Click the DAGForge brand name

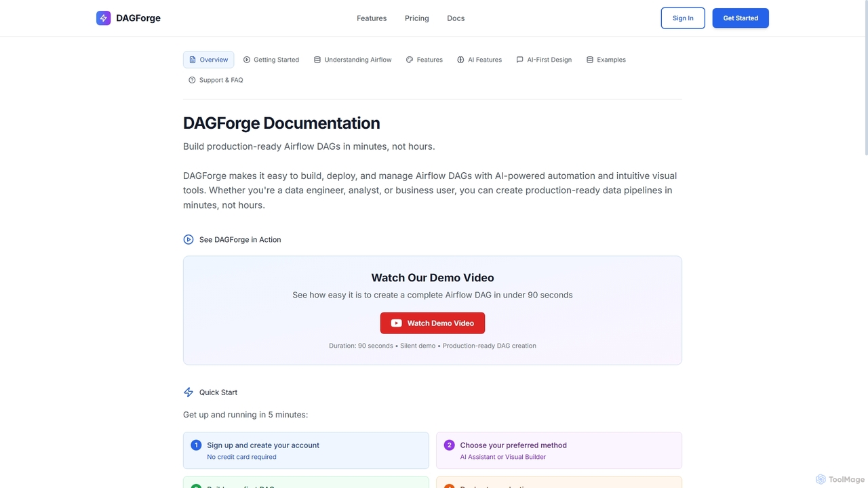click(x=138, y=18)
